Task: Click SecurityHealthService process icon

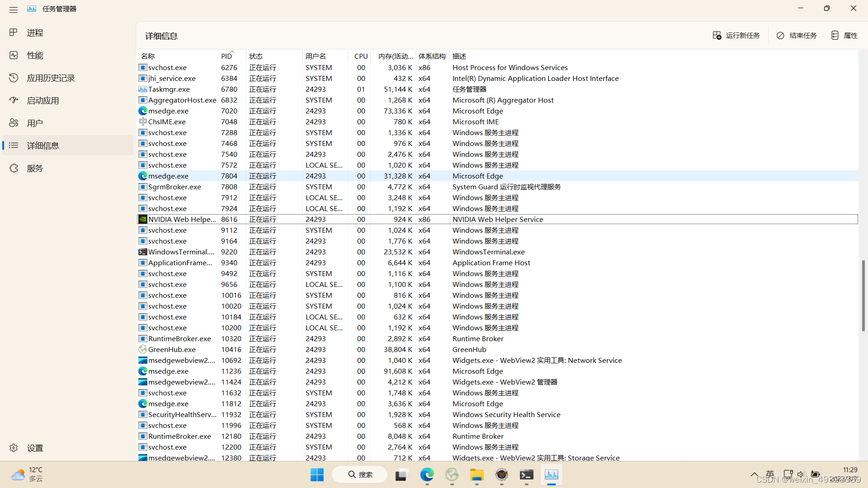Action: tap(143, 414)
